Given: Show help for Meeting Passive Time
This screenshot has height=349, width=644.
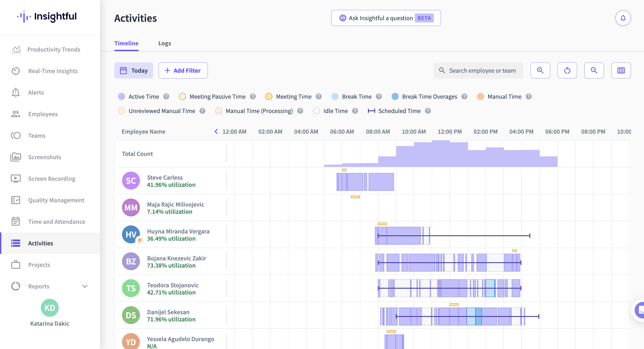Looking at the screenshot, I should click(253, 96).
